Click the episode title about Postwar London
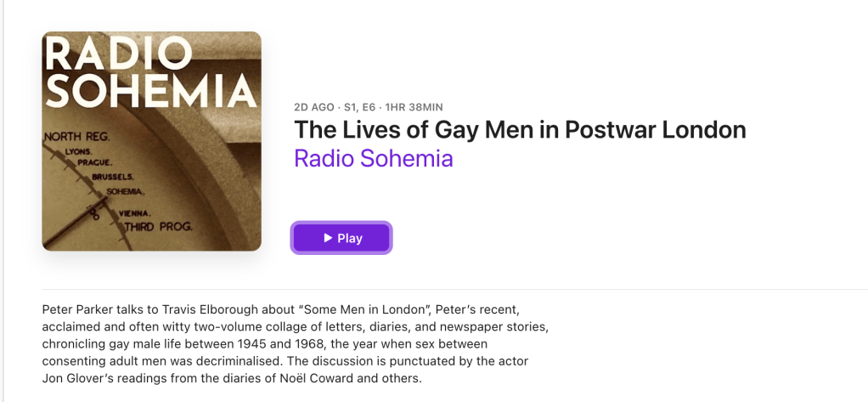The image size is (868, 402). (520, 130)
